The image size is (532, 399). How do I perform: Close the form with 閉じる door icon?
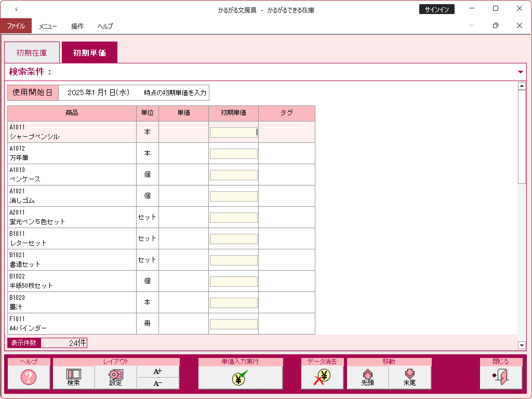(500, 377)
